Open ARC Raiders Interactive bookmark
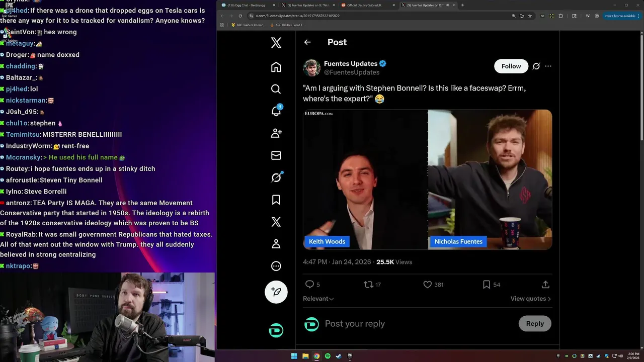The width and height of the screenshot is (644, 362). coord(248,25)
